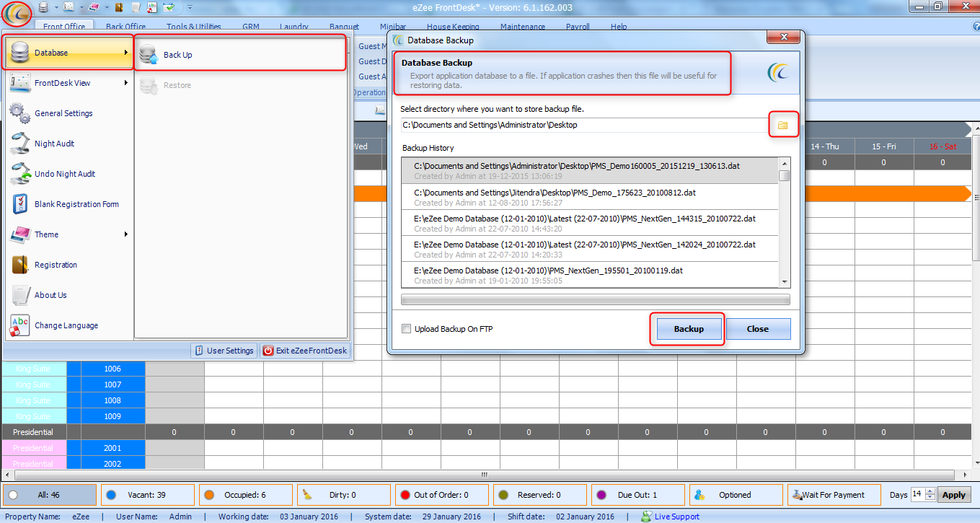Click the registration book quick-access icon
The height and width of the screenshot is (523, 980).
pos(119,7)
